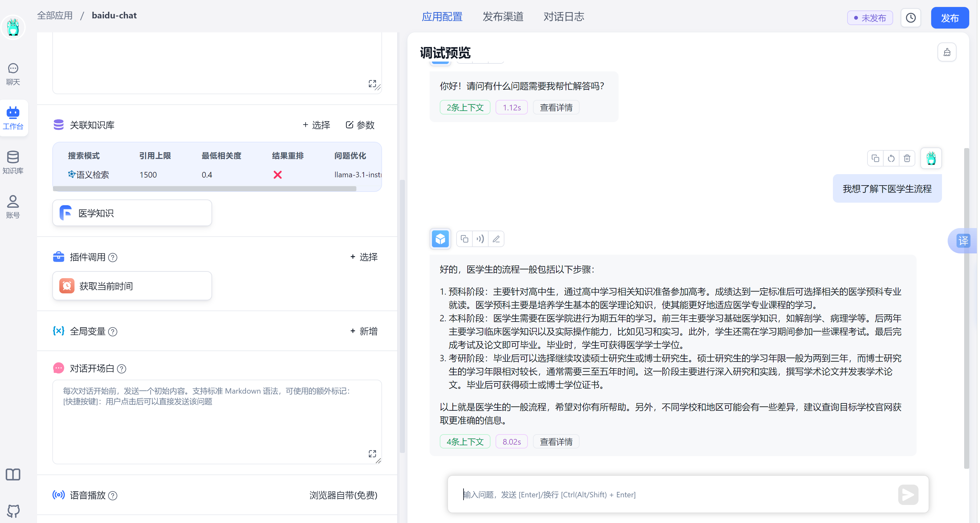
Task: Click the edit pencil on AI response
Action: point(496,239)
